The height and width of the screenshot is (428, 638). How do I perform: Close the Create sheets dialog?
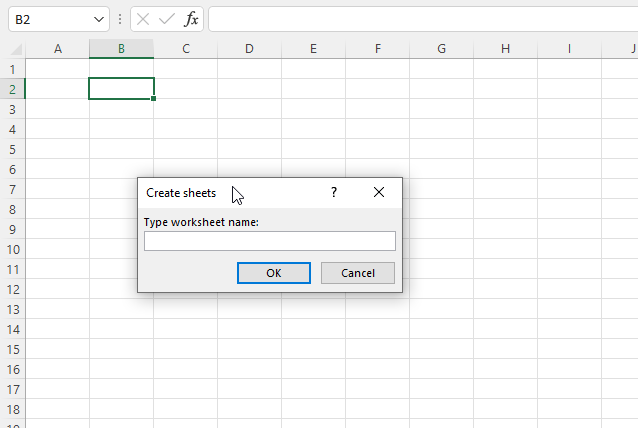379,192
